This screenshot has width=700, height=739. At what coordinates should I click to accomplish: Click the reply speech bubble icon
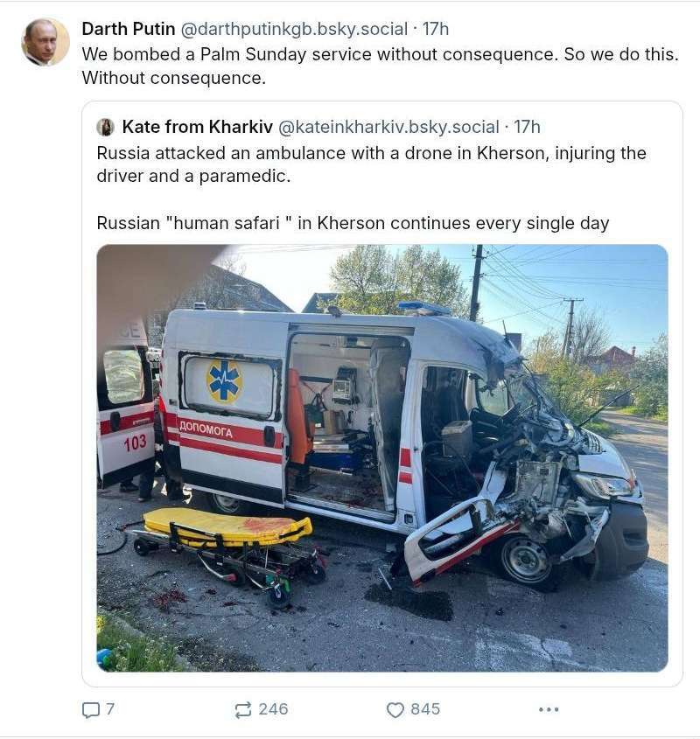(91, 710)
